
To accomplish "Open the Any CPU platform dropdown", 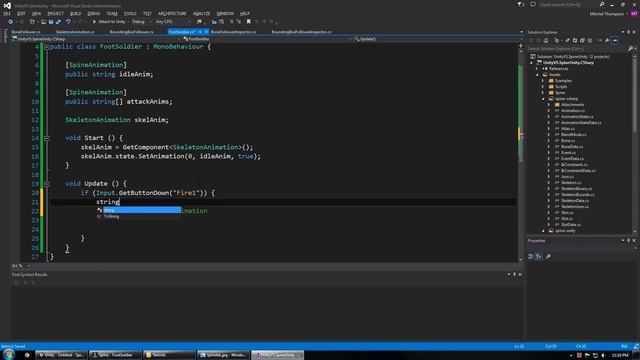I will tap(172, 22).
